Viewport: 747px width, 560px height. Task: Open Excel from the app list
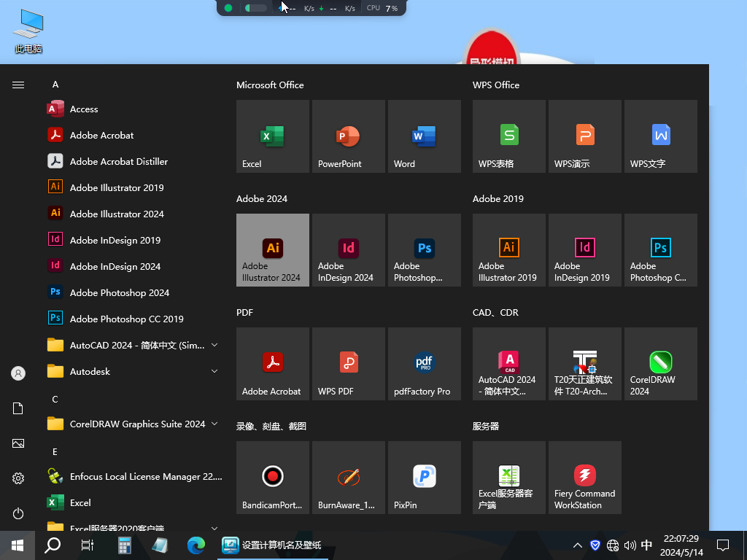click(x=133, y=502)
